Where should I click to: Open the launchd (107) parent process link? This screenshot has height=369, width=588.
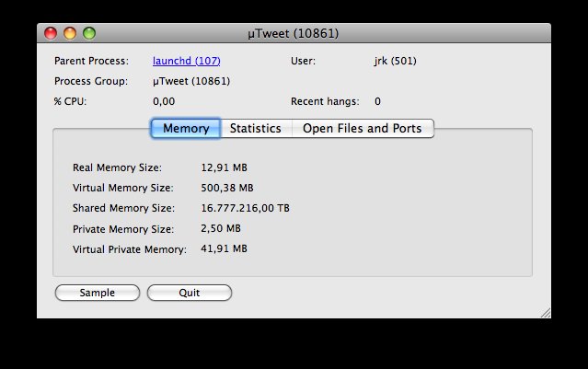(186, 61)
